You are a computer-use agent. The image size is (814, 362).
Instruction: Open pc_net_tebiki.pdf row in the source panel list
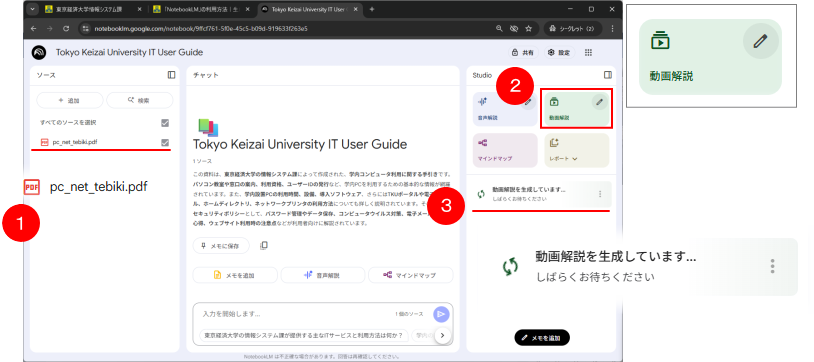click(x=104, y=142)
